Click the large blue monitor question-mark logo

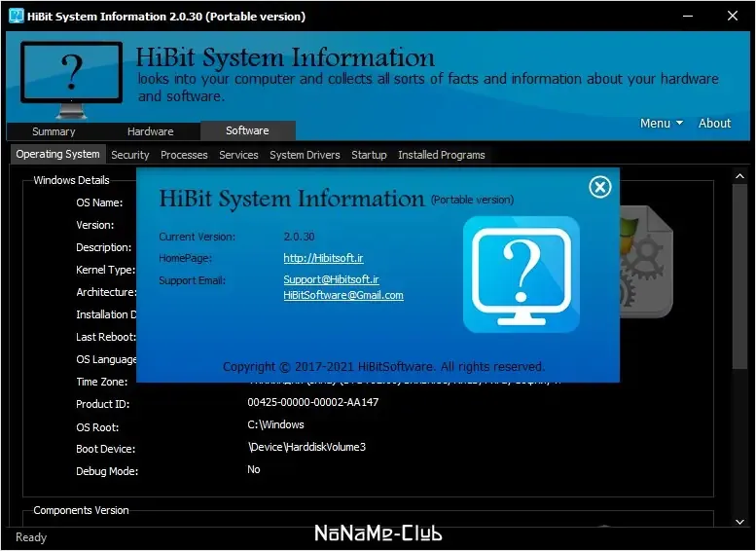point(522,275)
